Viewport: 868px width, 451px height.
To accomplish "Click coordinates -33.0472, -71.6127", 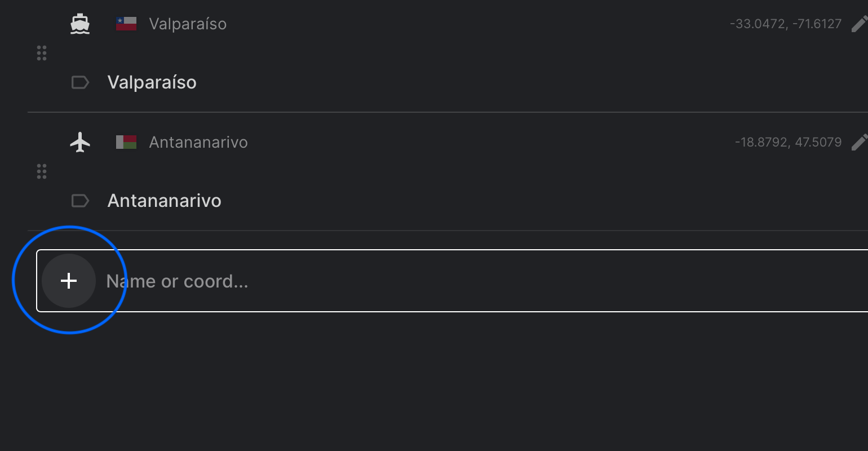I will 785,24.
